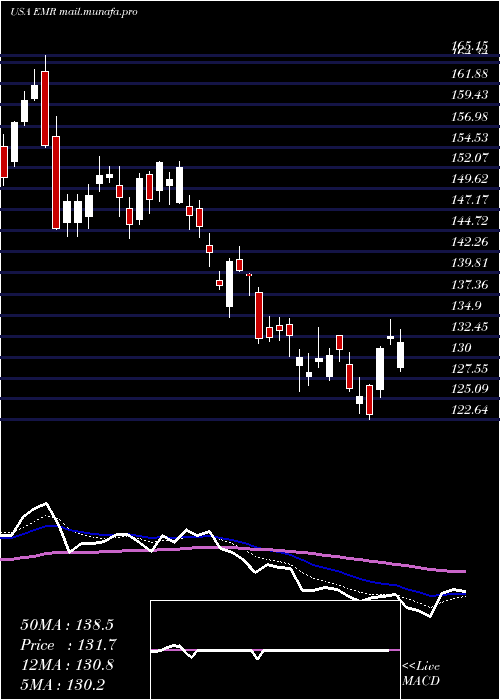The width and height of the screenshot is (500, 700).
Task: Click the 139.81 price label
Action: [469, 263]
